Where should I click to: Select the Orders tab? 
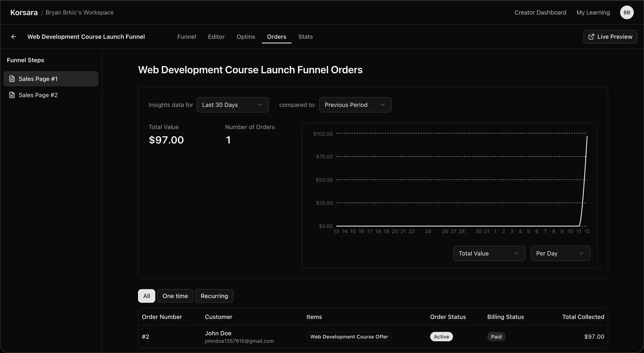(277, 37)
